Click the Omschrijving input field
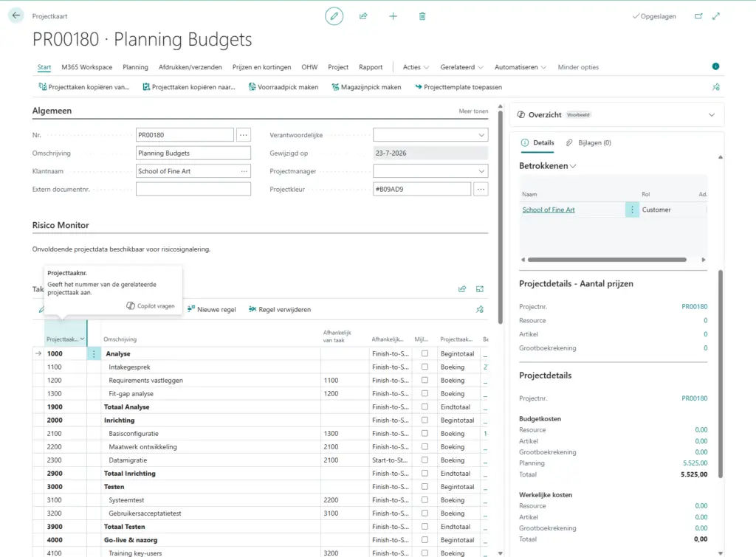 point(193,153)
